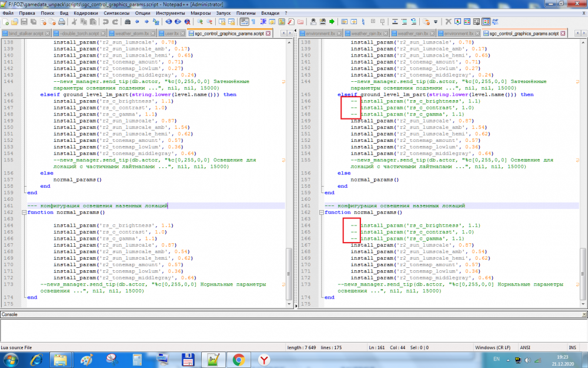Toggle word wrap in the toolbar

point(245,22)
